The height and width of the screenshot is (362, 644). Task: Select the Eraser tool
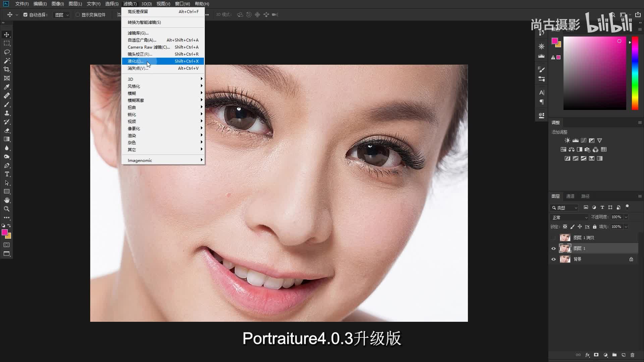7,130
